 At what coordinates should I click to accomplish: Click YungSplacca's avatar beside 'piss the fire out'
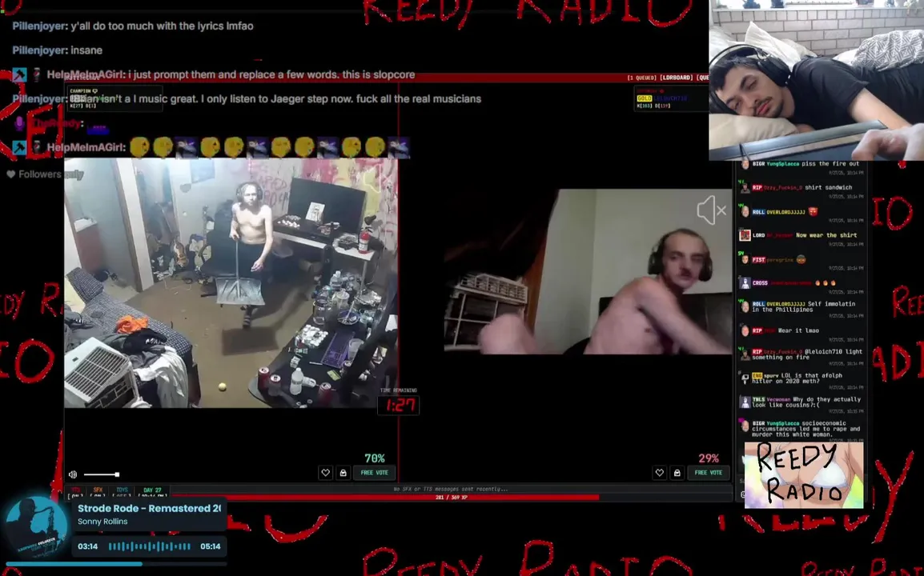pyautogui.click(x=745, y=164)
